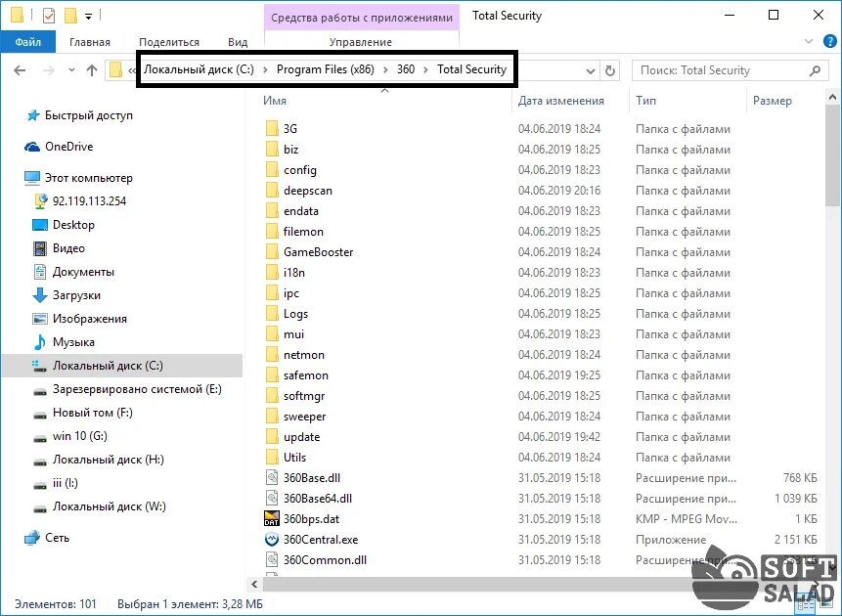The height and width of the screenshot is (616, 842).
Task: Select the 360Central.exe application icon
Action: coord(272,539)
